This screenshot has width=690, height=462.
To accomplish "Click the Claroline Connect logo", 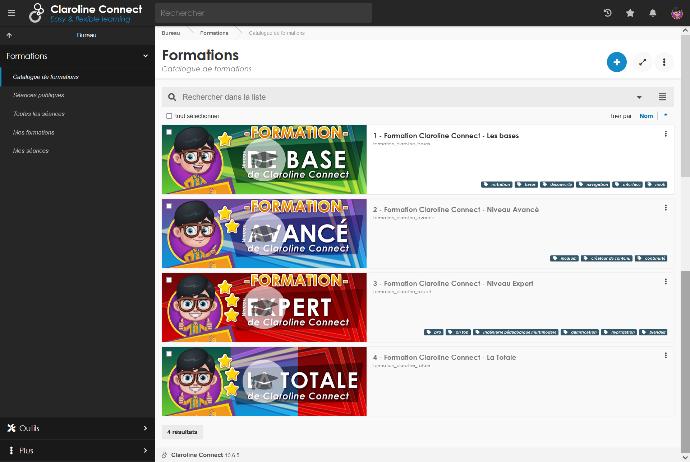I will (x=86, y=13).
